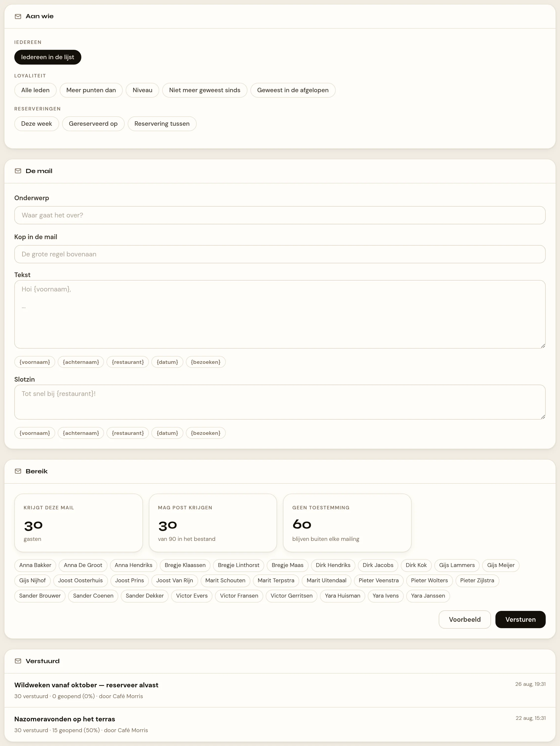
Task: Click the Joost Van Rijn recipient chip
Action: pos(175,580)
